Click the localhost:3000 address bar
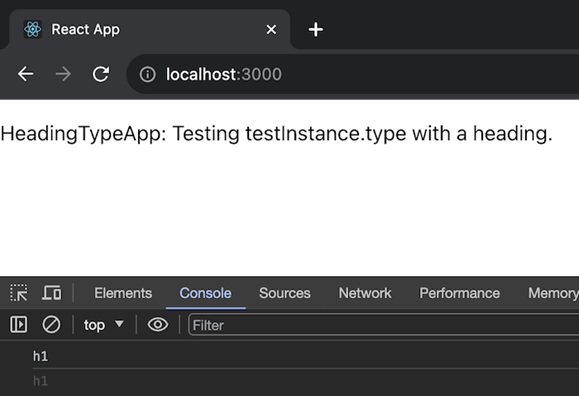579x396 pixels. coord(354,74)
